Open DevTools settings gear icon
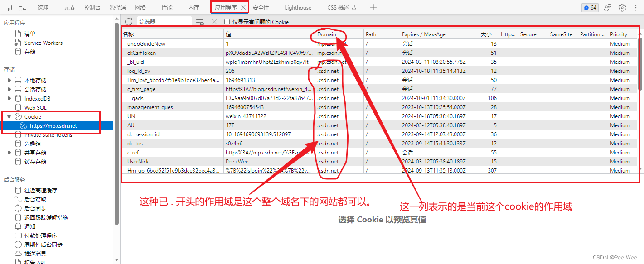Screen dimensions: 644x264 pyautogui.click(x=622, y=8)
